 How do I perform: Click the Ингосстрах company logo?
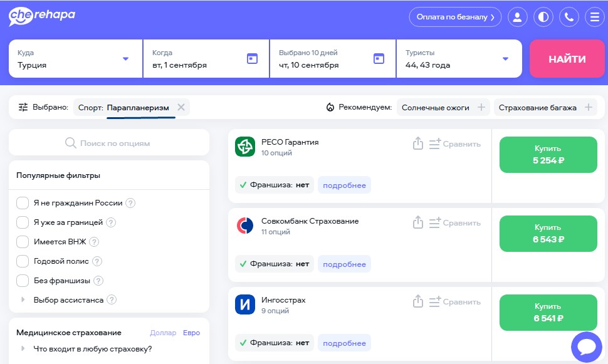click(x=245, y=304)
